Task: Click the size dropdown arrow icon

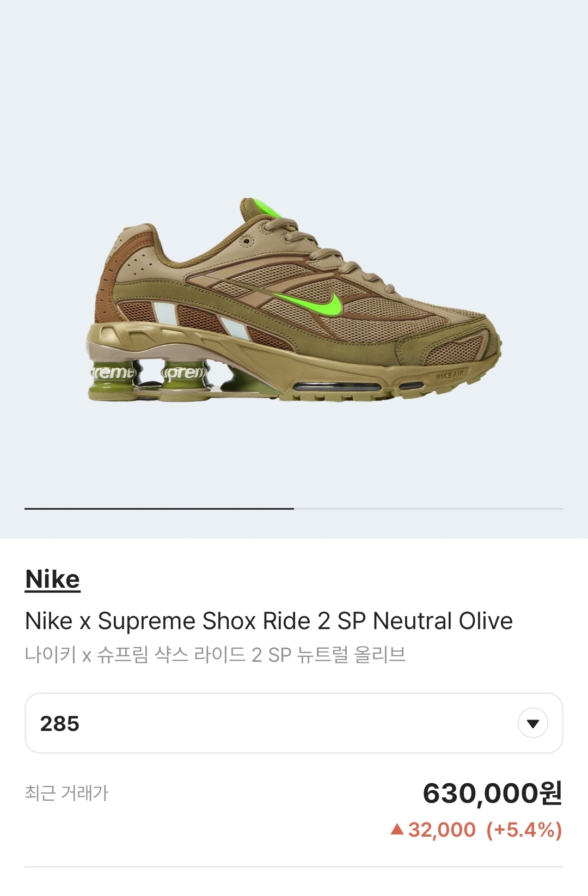Action: coord(532,723)
